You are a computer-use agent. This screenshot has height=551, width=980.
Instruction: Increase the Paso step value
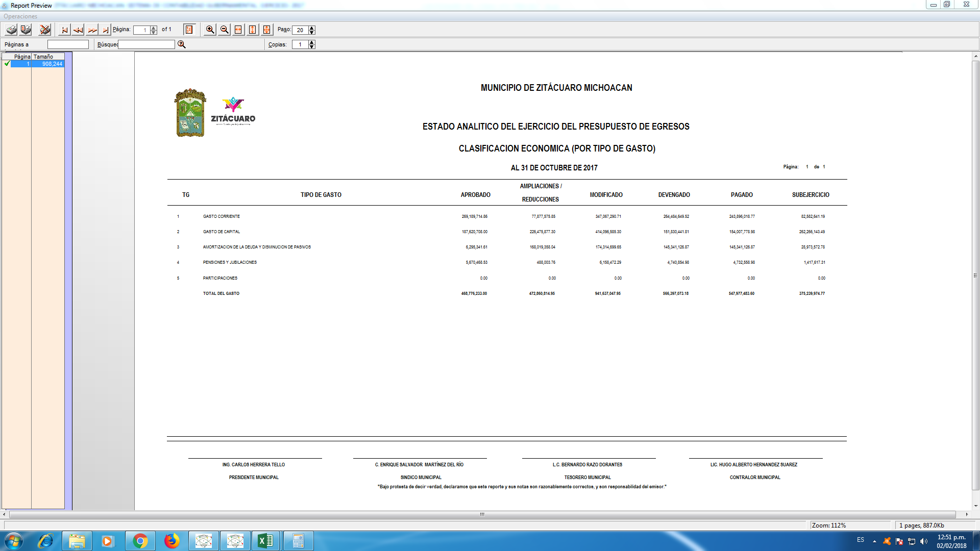(312, 28)
